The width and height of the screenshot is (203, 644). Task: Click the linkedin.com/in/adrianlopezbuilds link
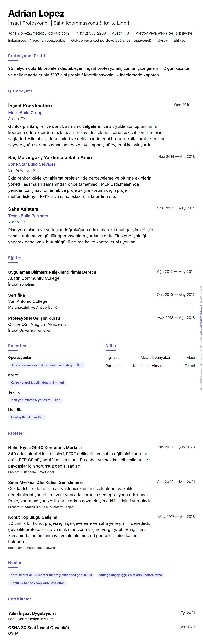tap(37, 41)
